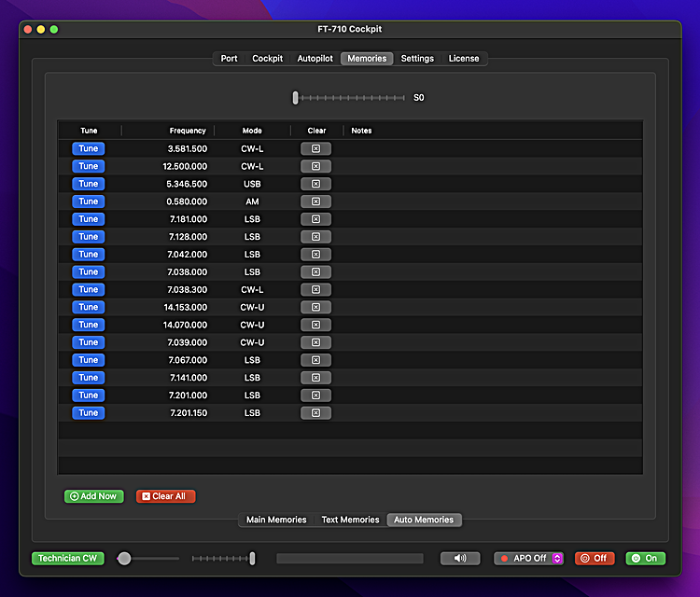Select the 14.153.000 frequency cell

[x=186, y=307]
